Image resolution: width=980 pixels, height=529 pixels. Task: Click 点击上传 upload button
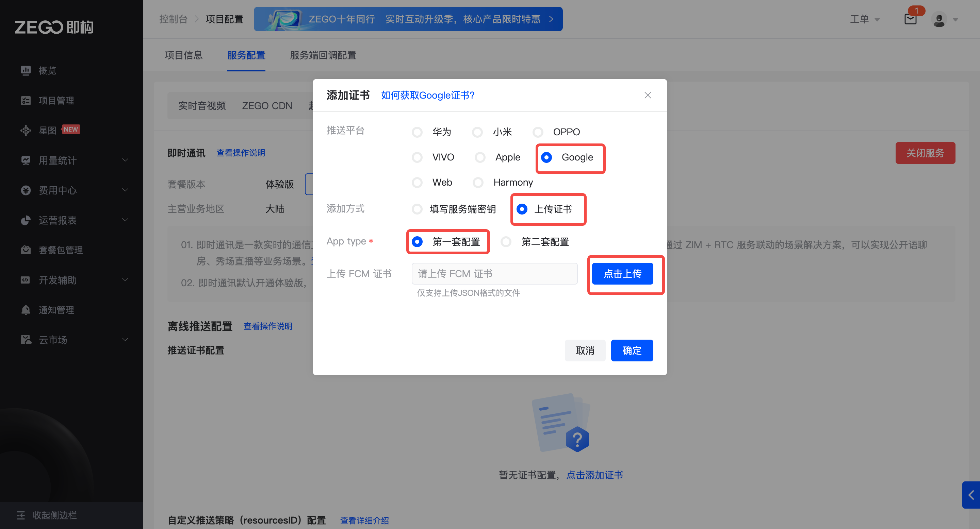(622, 274)
